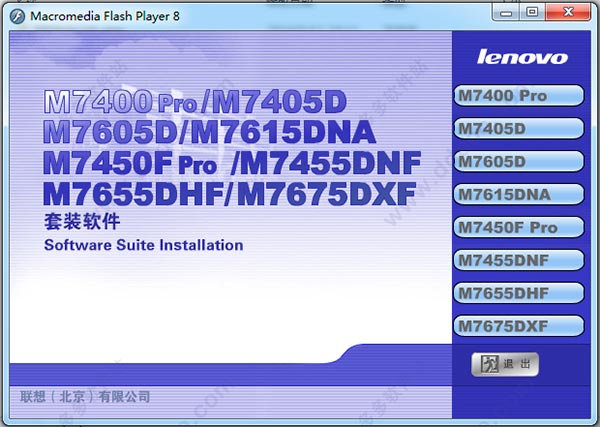Click the M7655DHF/M7675DXF heading line
The image size is (600, 427).
[230, 194]
